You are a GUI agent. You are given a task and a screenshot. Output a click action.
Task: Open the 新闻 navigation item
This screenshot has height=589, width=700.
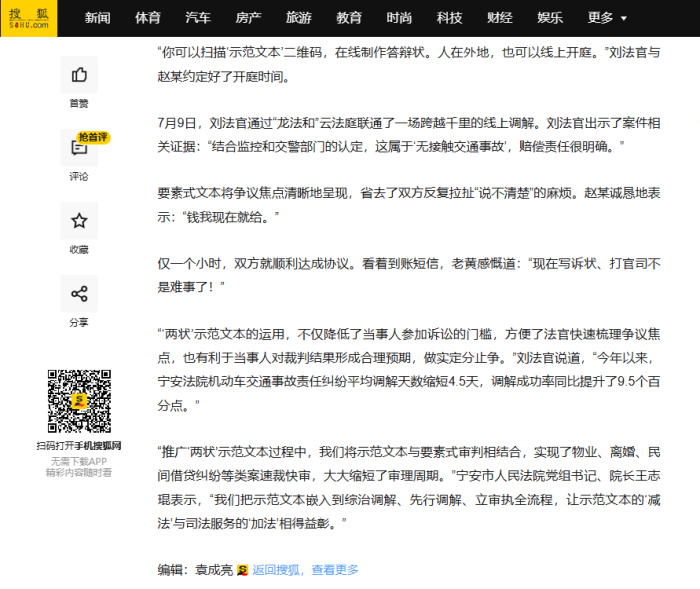tap(98, 18)
